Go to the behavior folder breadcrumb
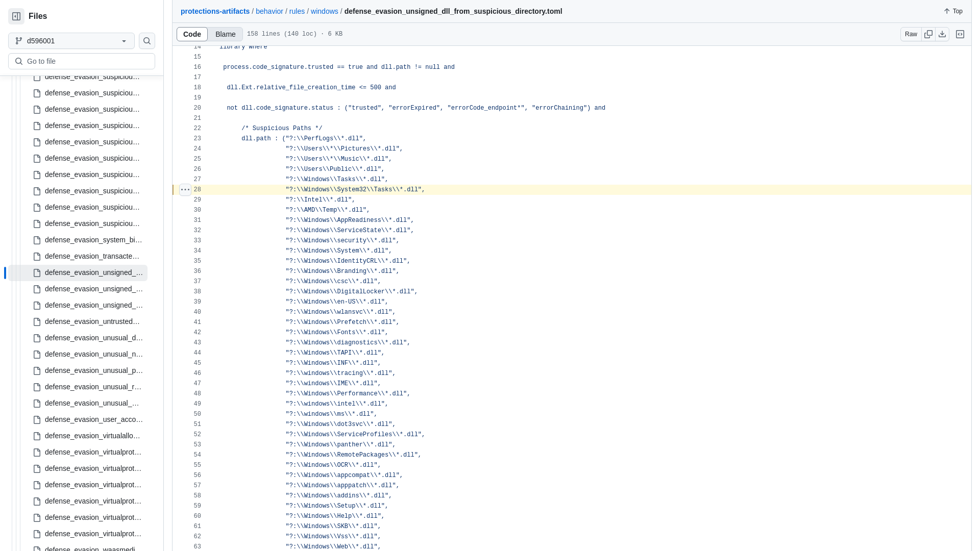 [x=269, y=11]
